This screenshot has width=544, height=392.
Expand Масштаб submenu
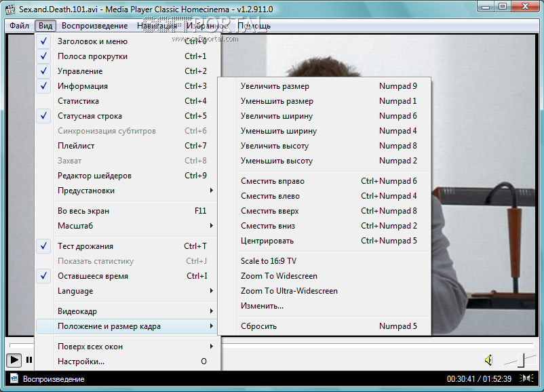[128, 226]
